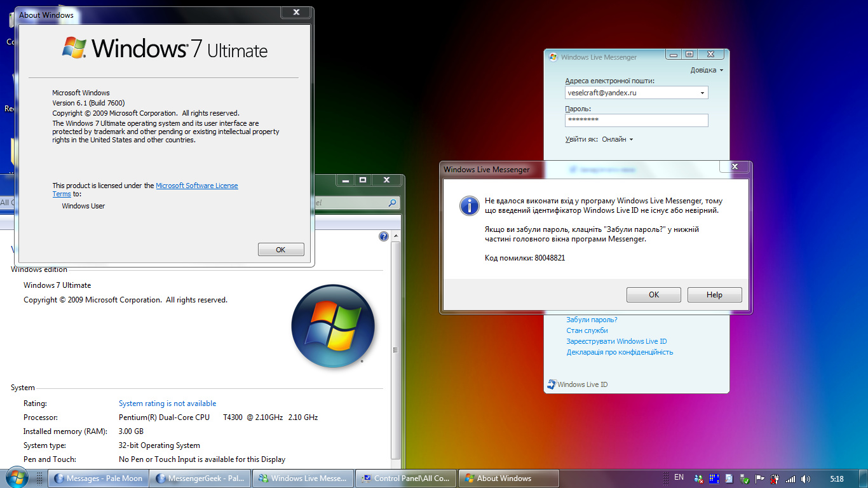Switch to 'Messages - Pale Moon' taskbar item

98,478
